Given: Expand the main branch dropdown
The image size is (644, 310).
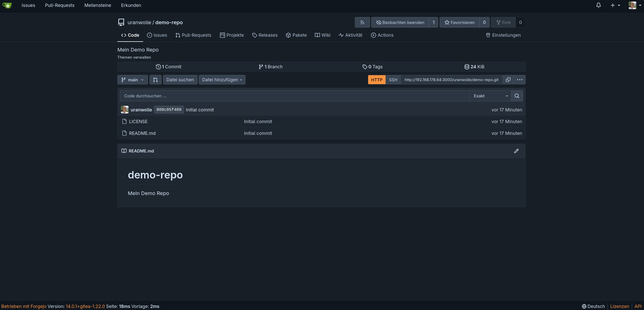Looking at the screenshot, I should click(132, 80).
